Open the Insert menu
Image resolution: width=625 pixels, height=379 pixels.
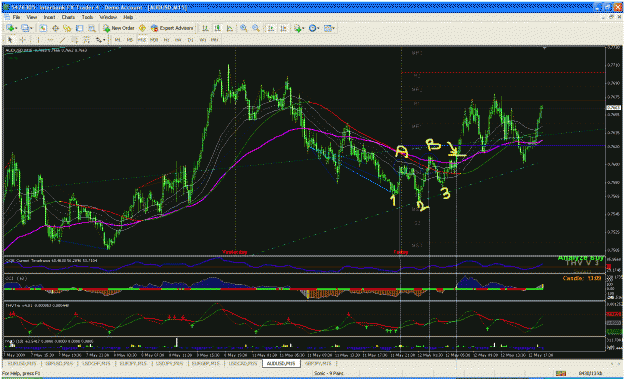(x=49, y=18)
